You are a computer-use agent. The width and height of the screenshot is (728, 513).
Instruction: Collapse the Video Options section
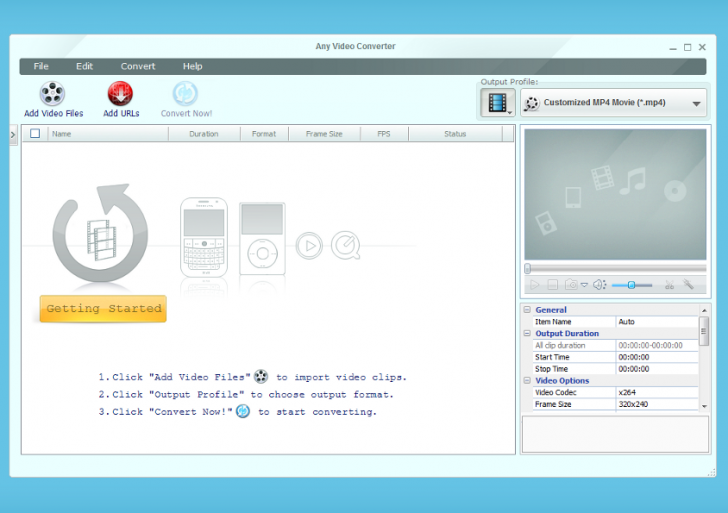pos(527,381)
